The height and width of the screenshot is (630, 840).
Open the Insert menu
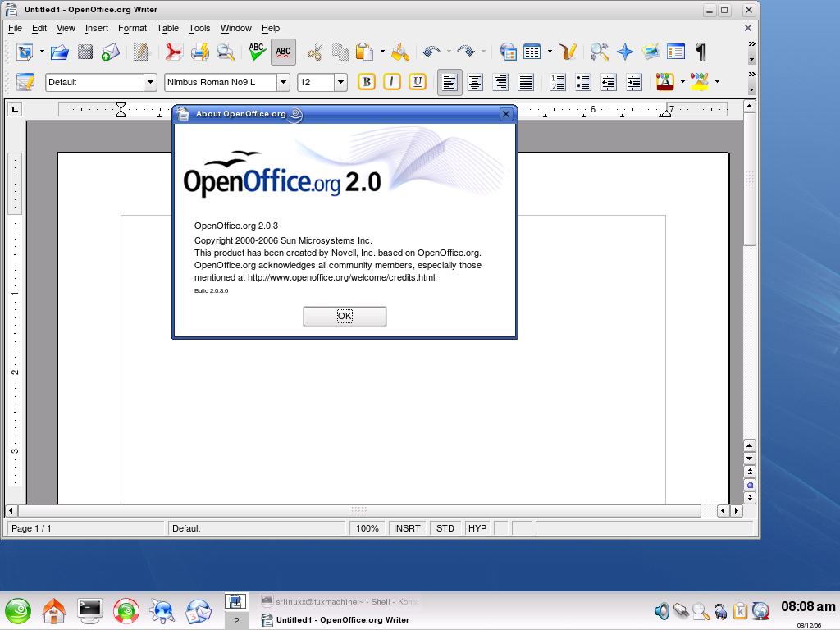coord(97,29)
